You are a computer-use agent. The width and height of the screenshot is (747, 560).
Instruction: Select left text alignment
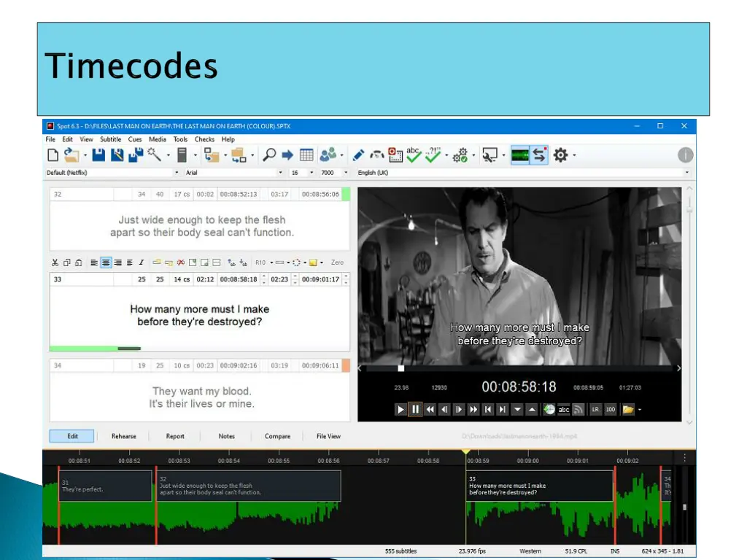[x=94, y=262]
